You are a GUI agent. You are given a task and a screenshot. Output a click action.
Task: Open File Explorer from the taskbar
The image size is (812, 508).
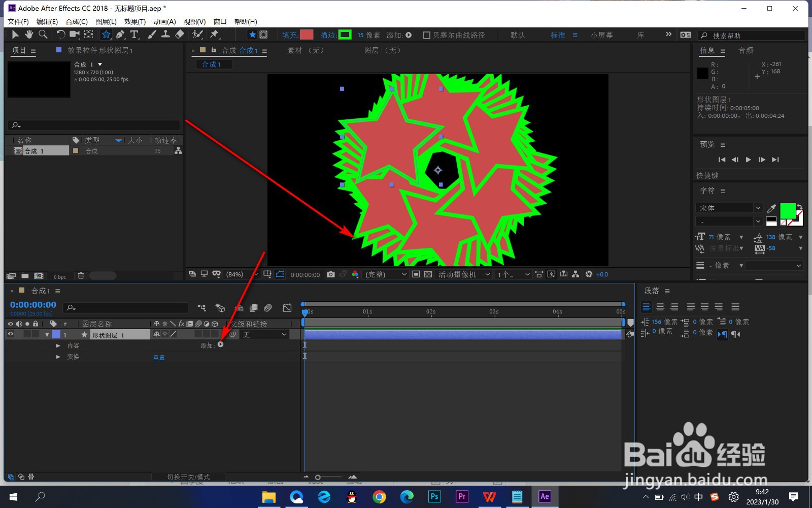[268, 496]
